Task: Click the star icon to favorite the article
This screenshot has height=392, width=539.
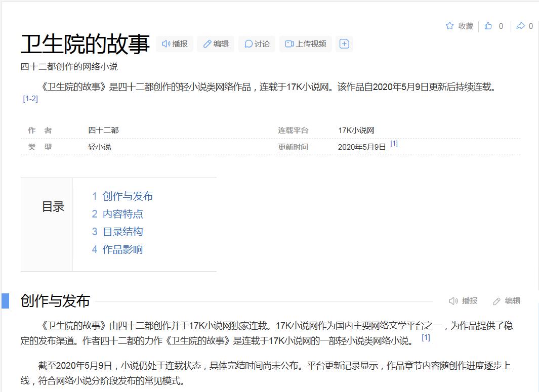Action: (449, 26)
